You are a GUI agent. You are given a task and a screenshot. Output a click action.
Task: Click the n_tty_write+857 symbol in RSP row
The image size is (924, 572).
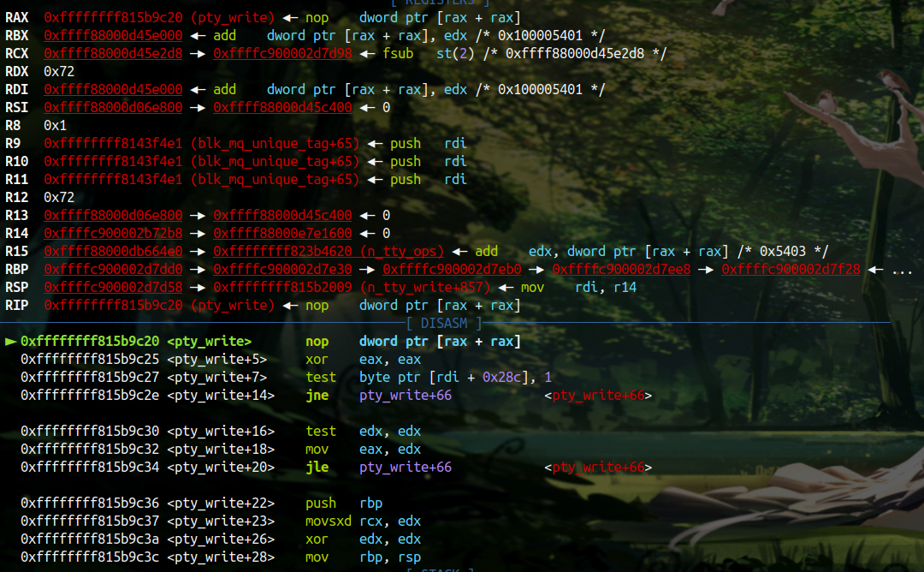pyautogui.click(x=424, y=288)
